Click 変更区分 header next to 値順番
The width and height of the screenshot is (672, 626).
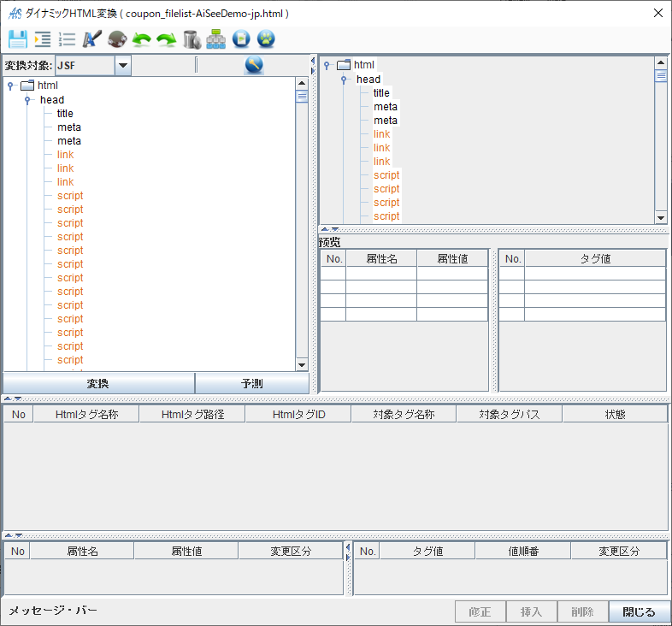click(619, 551)
